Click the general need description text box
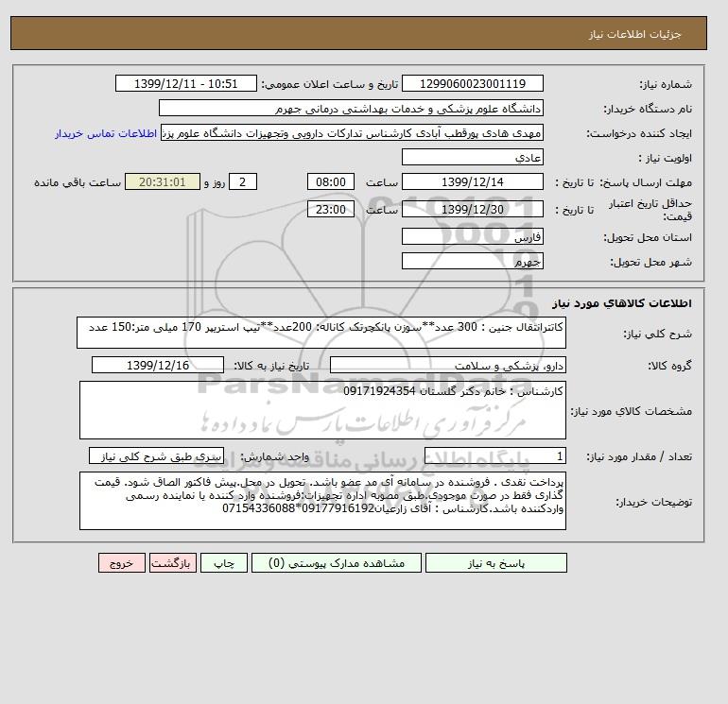The height and width of the screenshot is (704, 728). tap(321, 333)
